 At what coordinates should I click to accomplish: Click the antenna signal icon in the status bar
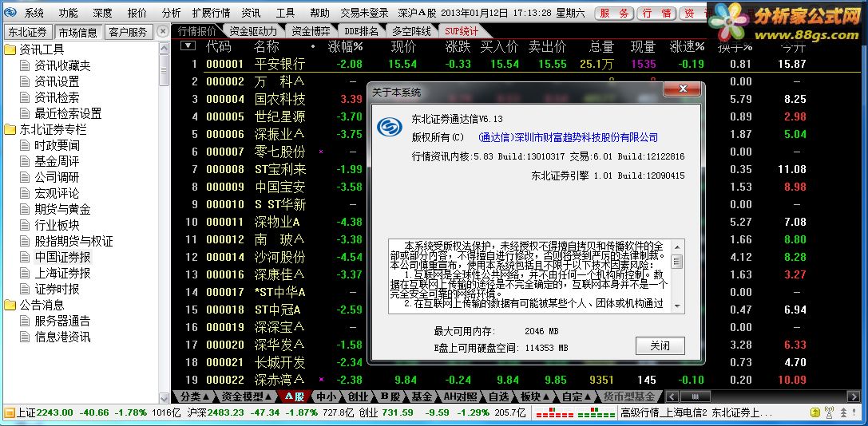coord(829,412)
